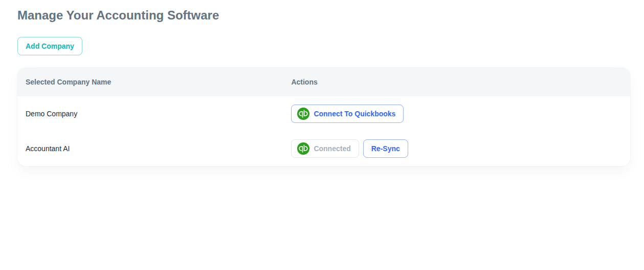Screen dimensions: 644x270
Task: Click the word Selected in the table header
Action: pyautogui.click(x=40, y=82)
